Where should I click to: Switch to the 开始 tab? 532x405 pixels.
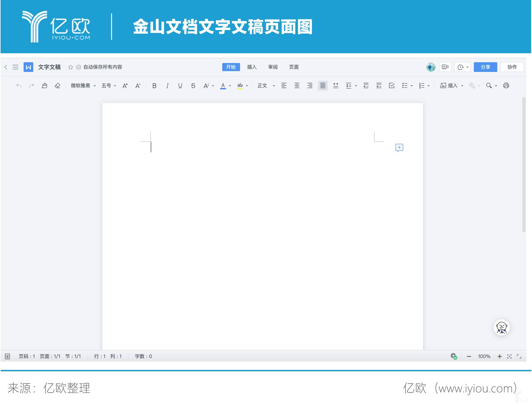tap(231, 67)
